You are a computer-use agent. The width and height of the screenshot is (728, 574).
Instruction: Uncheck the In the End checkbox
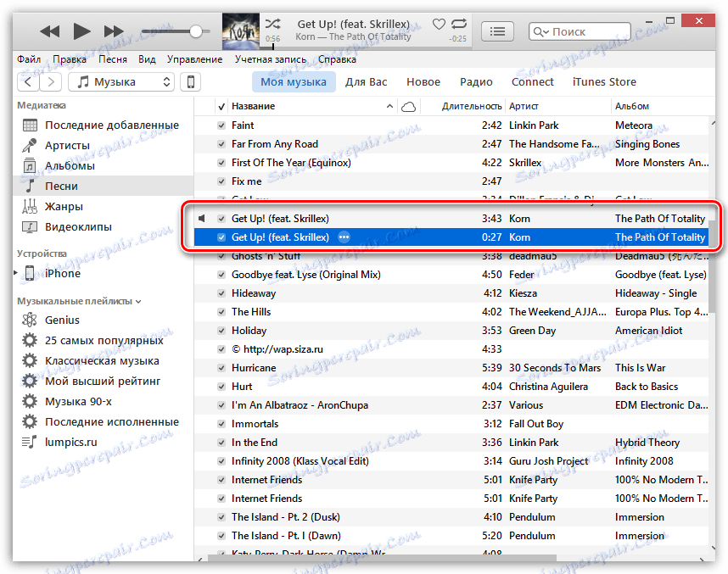pos(221,443)
